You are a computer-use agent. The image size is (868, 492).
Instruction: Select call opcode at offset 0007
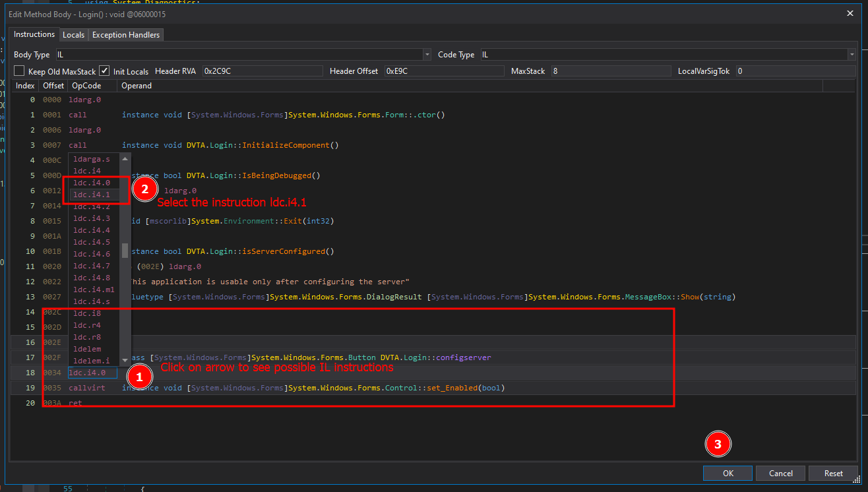pos(78,145)
